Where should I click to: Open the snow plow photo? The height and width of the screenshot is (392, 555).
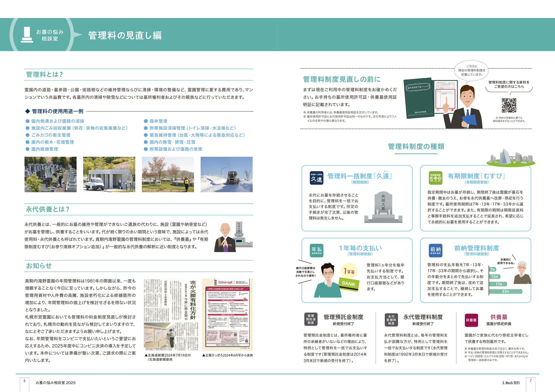[227, 174]
